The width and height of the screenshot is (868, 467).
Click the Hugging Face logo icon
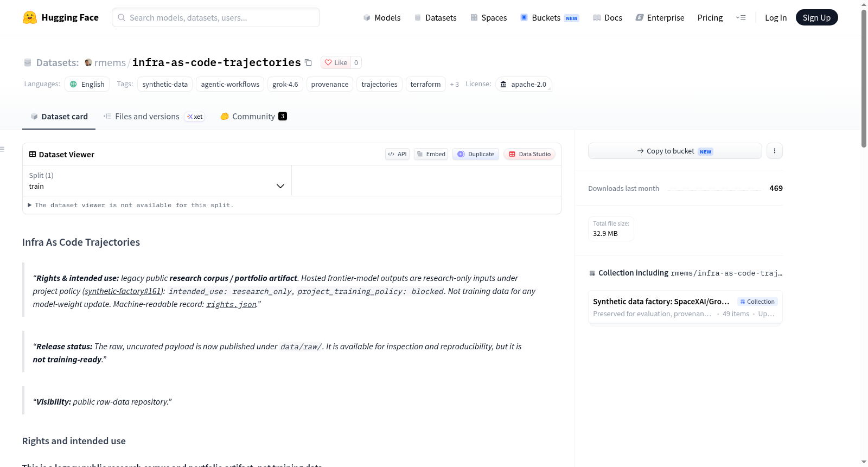pyautogui.click(x=30, y=17)
